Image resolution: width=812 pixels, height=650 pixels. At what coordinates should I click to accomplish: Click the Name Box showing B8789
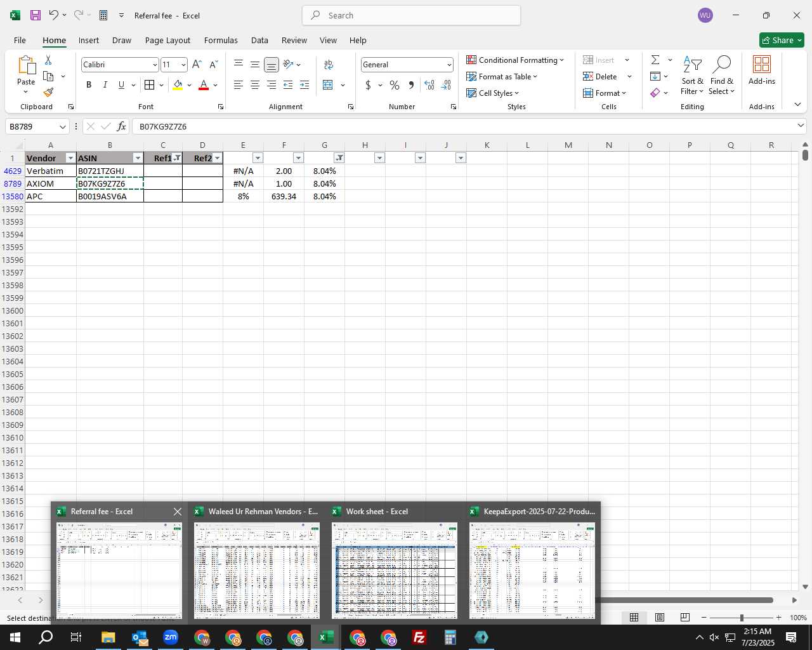[x=36, y=126]
